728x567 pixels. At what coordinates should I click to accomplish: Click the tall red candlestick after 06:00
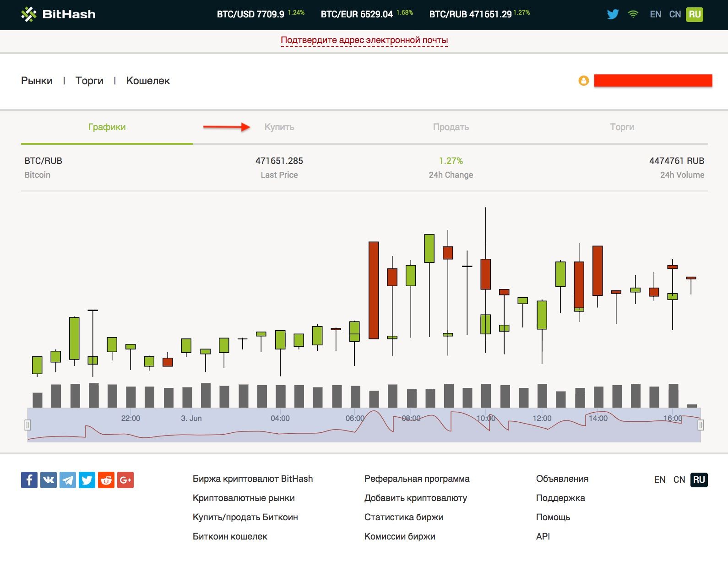click(x=374, y=290)
